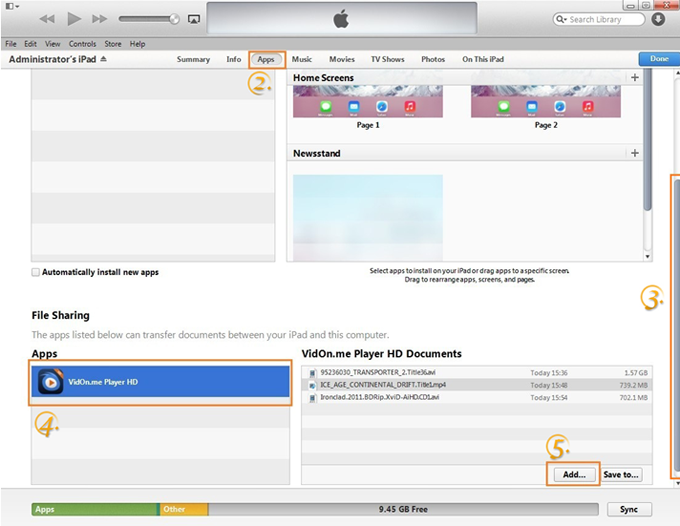Switch to the Info tab

click(234, 59)
